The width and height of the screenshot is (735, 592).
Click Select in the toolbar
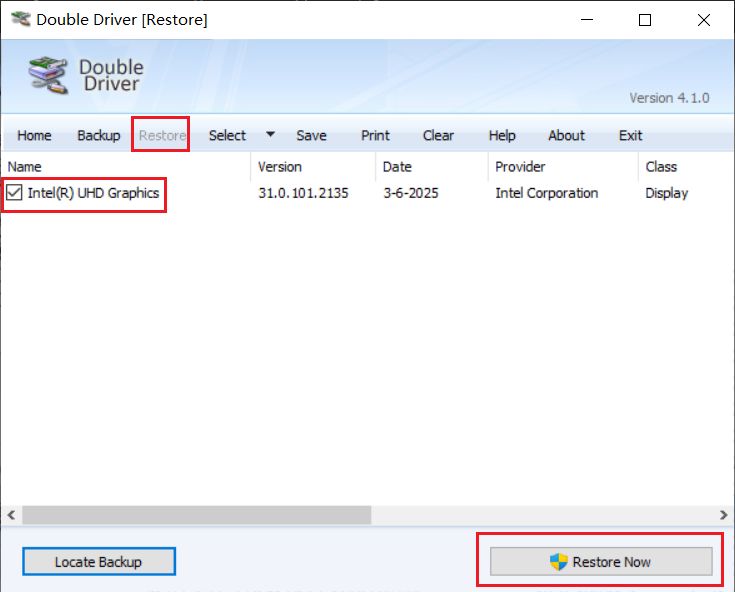pyautogui.click(x=227, y=136)
